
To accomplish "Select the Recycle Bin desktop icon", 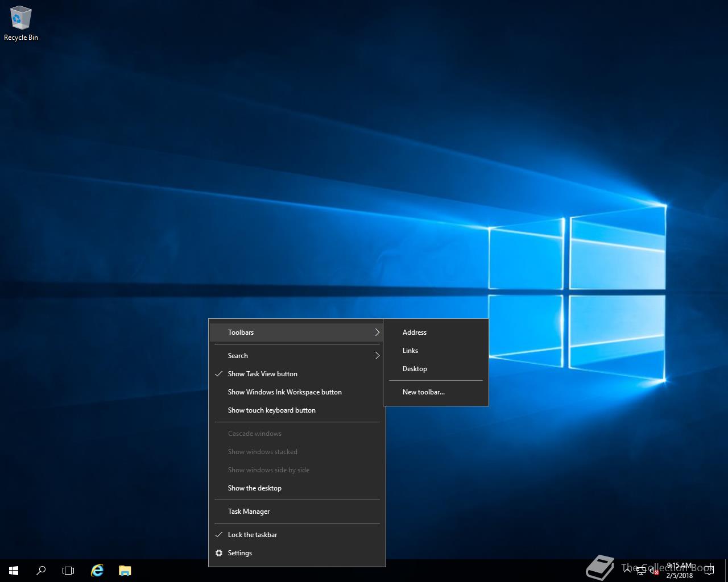I will (20, 23).
